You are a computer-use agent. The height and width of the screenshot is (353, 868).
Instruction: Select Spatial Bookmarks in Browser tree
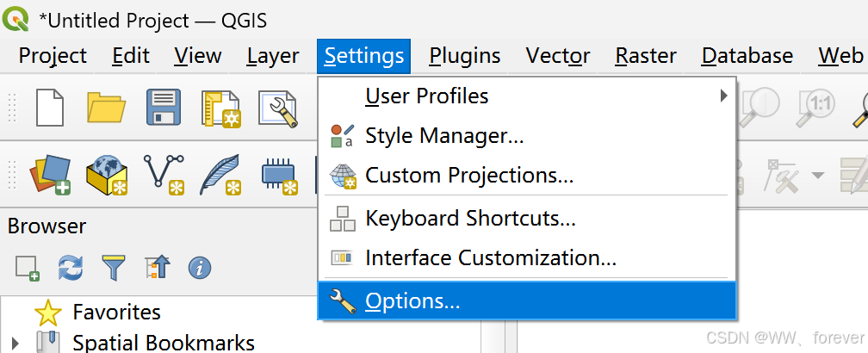(x=164, y=343)
